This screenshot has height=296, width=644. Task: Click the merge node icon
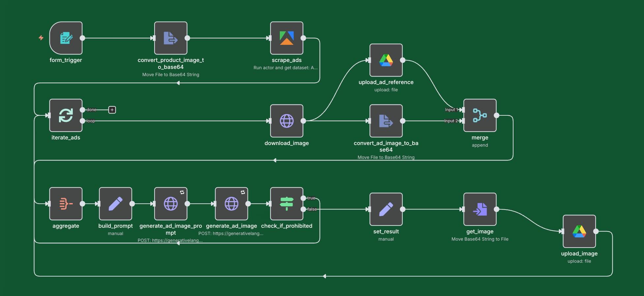[x=480, y=115]
